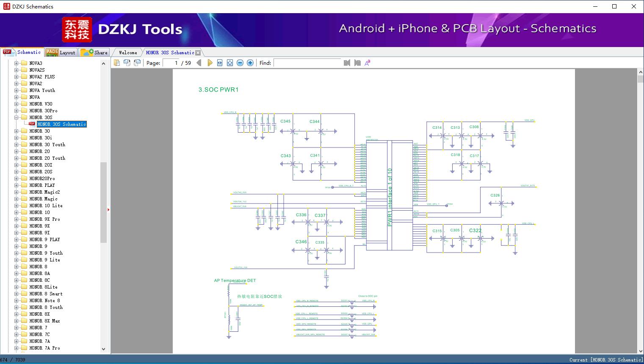644x364 pixels.
Task: Go to the previous page arrow
Action: point(199,63)
